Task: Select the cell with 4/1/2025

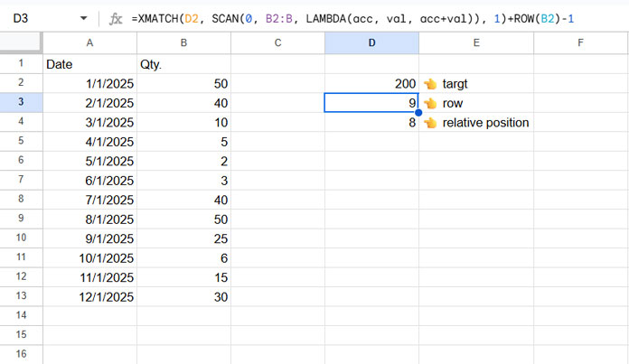Action: tap(89, 142)
